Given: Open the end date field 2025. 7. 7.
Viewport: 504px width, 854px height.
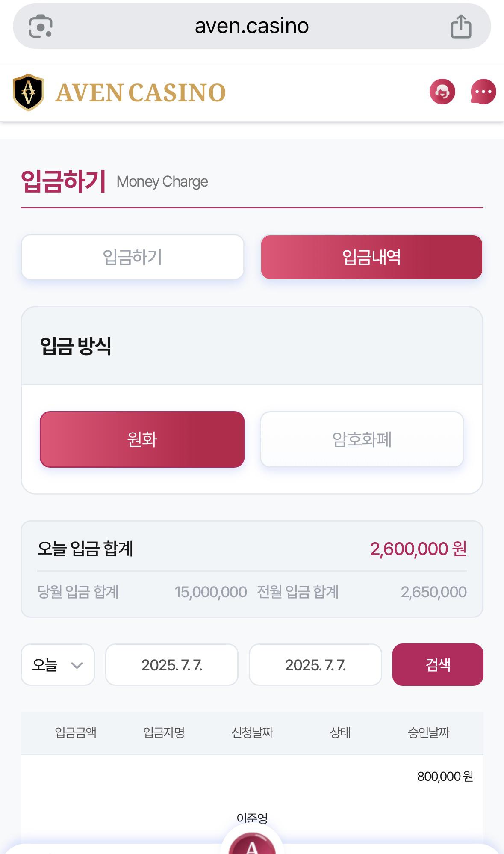Looking at the screenshot, I should pyautogui.click(x=315, y=665).
